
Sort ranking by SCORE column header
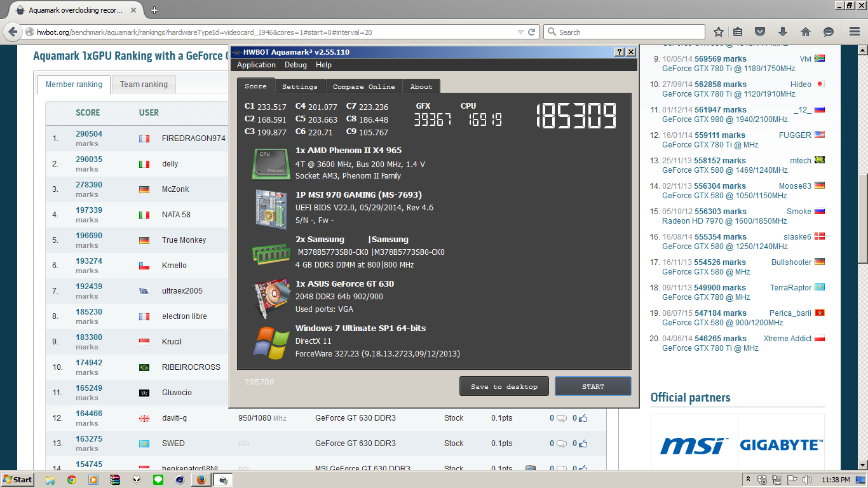coord(88,112)
